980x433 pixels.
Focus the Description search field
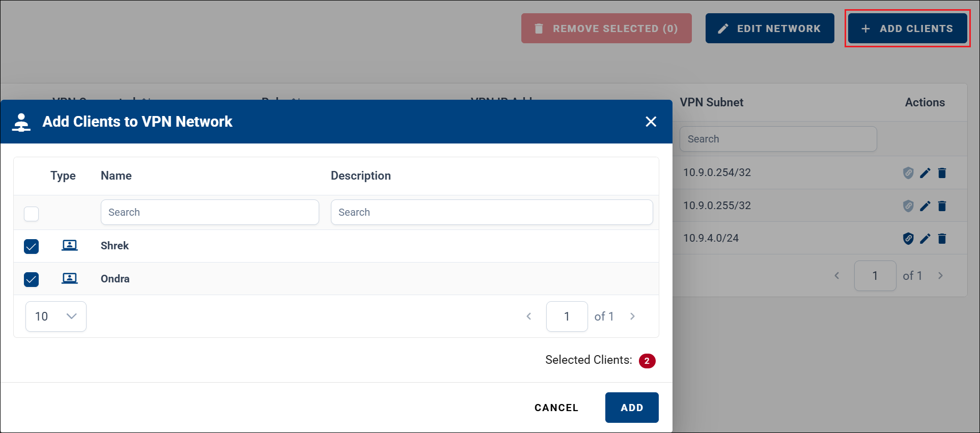pos(492,212)
